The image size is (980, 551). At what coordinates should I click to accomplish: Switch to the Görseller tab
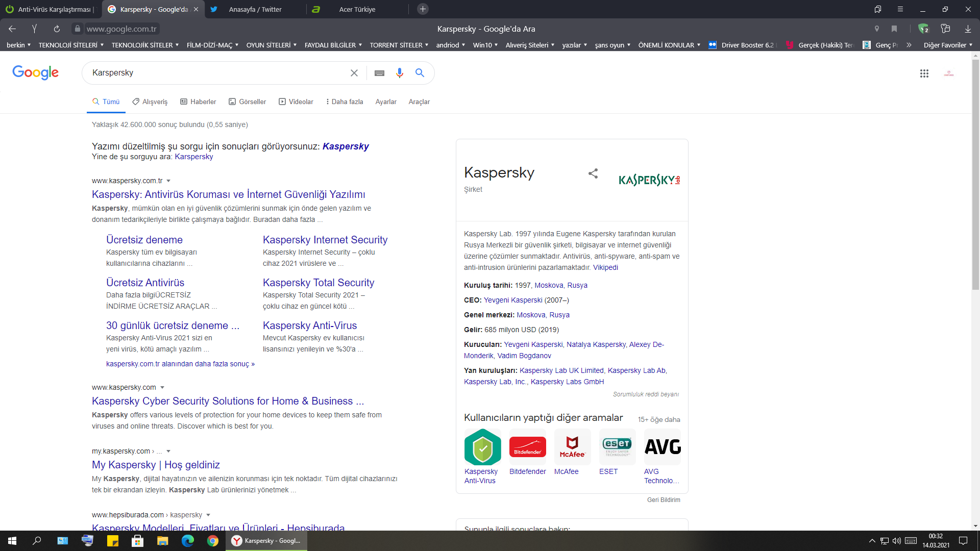point(248,102)
